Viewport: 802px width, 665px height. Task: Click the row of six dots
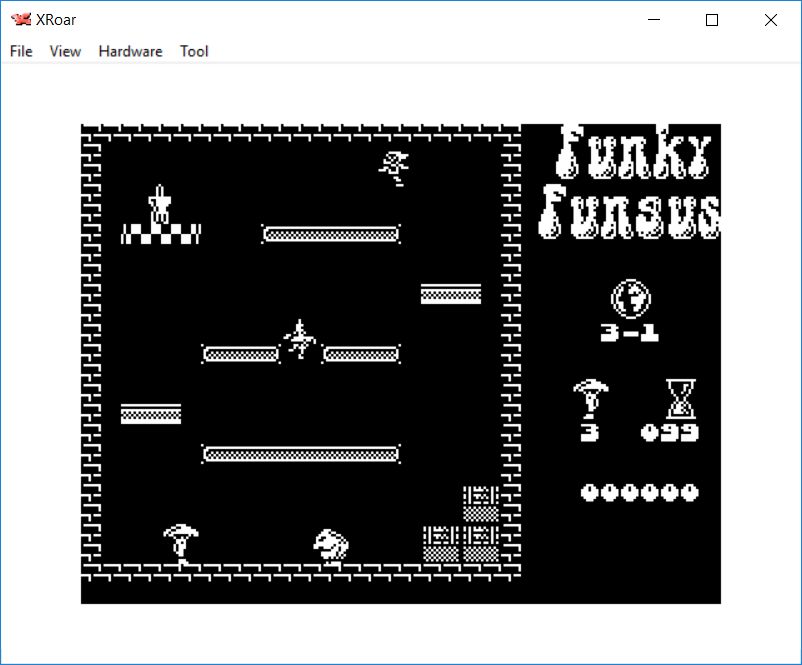[x=640, y=492]
